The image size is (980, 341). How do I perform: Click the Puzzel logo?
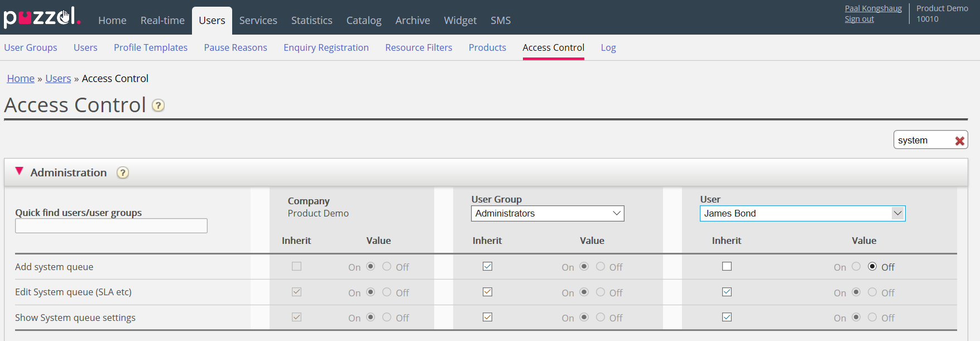coord(42,17)
